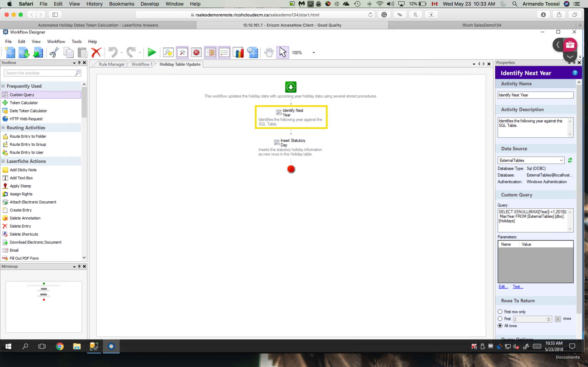Select the Token Calculator toolbox activity

click(24, 103)
